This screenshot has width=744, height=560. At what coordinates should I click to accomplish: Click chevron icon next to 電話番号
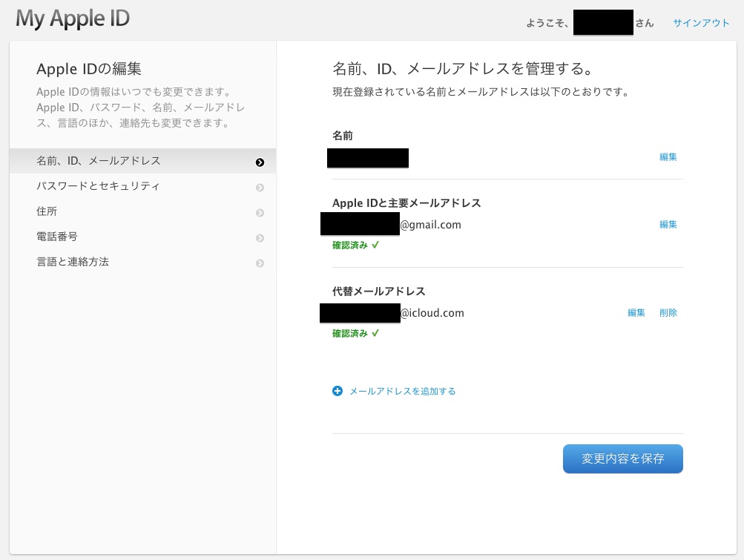[260, 238]
